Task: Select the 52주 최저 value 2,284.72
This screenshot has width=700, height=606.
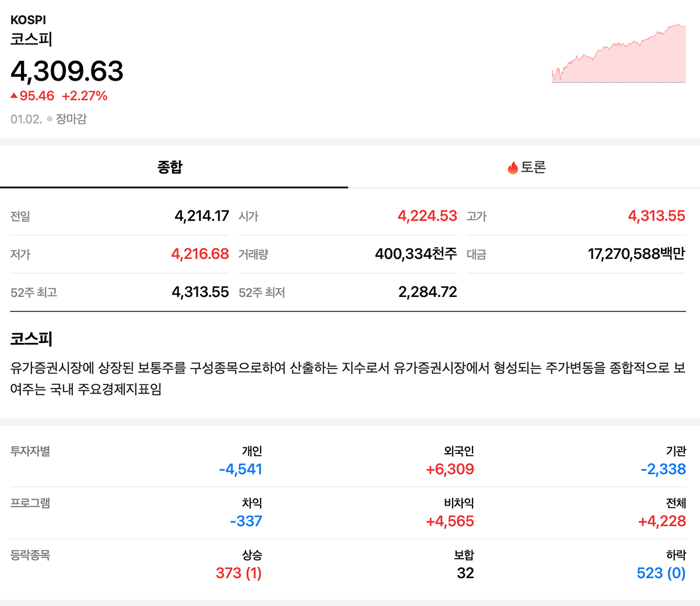Action: pyautogui.click(x=427, y=292)
